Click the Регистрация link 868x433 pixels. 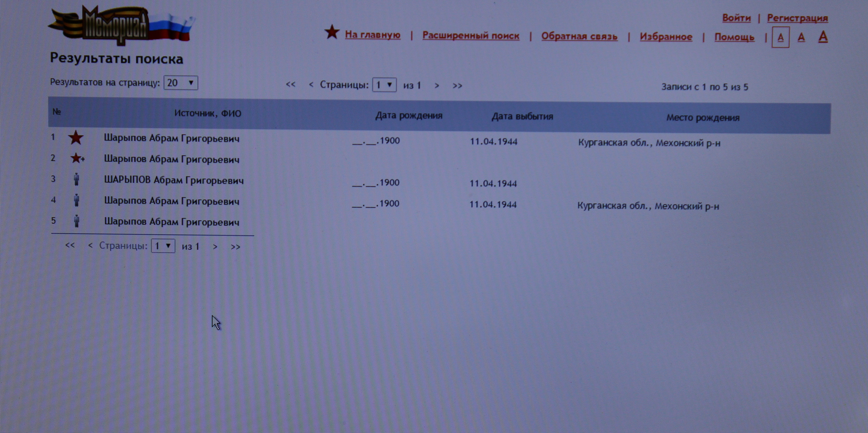point(797,18)
